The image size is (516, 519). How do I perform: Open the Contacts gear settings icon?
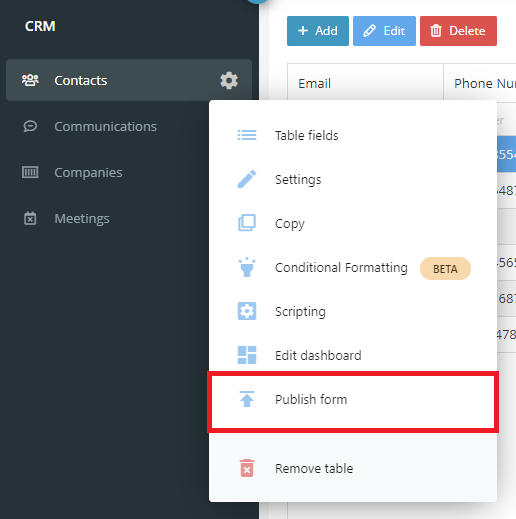pos(229,80)
